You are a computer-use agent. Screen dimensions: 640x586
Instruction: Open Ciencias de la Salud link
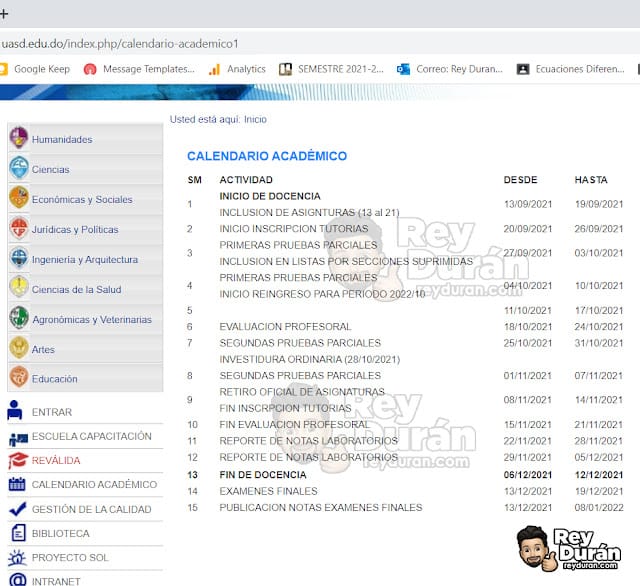coord(76,289)
